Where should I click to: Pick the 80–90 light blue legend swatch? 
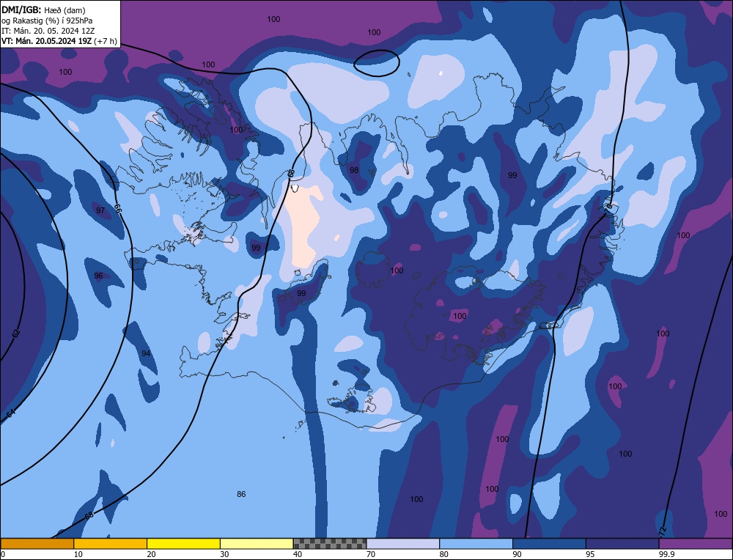click(476, 544)
